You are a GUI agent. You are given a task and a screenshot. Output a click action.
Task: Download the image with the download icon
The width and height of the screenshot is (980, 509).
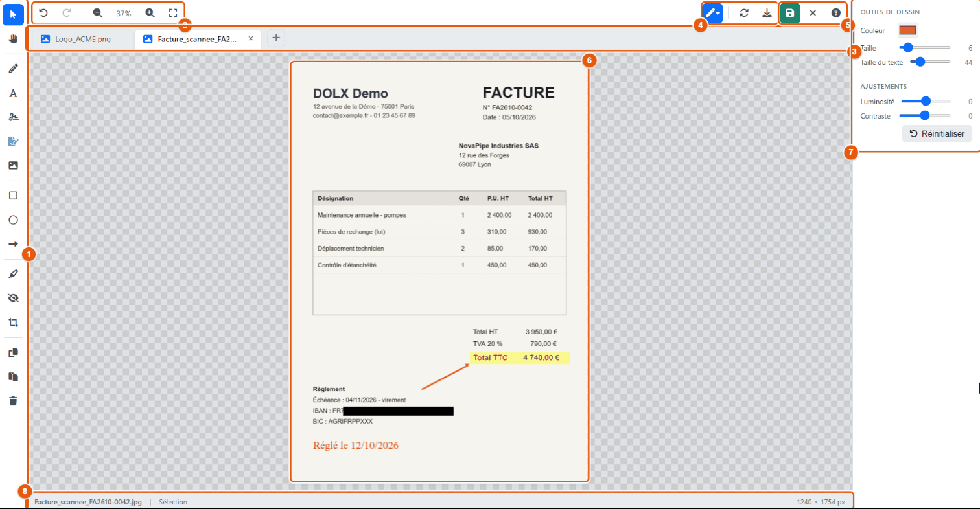[767, 13]
